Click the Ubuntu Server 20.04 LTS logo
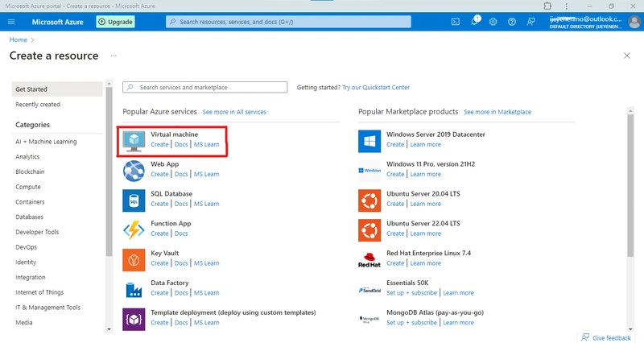This screenshot has width=644, height=343. pos(369,200)
